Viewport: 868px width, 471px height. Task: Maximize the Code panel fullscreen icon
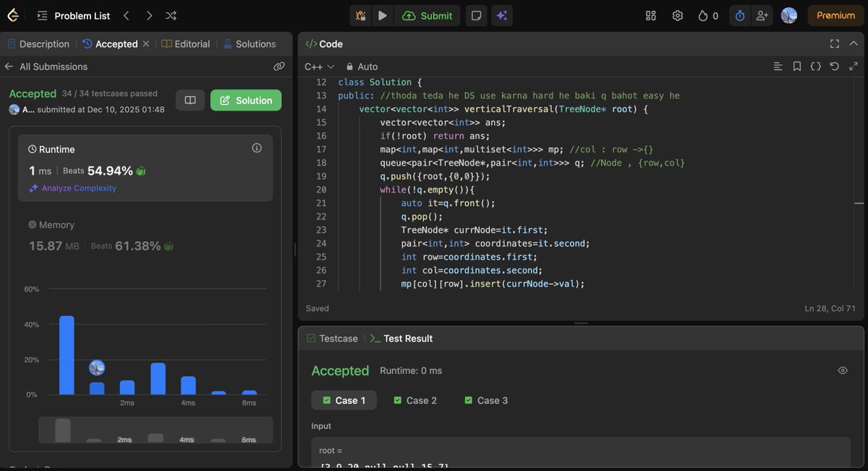pyautogui.click(x=835, y=44)
